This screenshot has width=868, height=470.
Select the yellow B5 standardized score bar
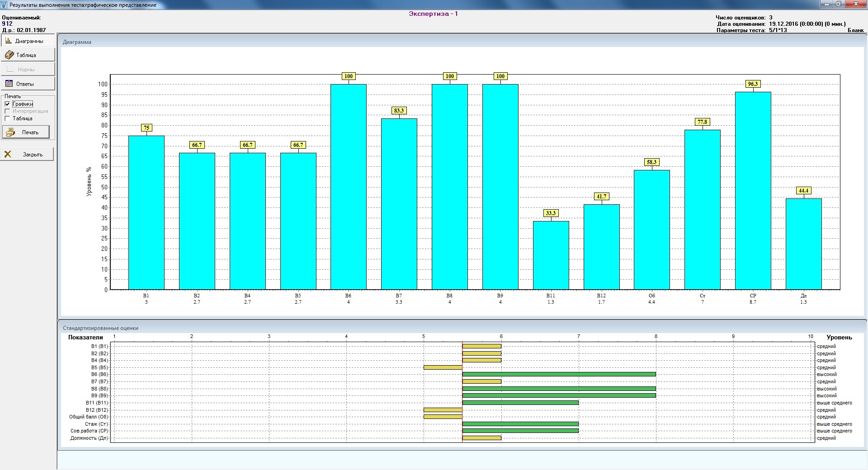[x=443, y=367]
